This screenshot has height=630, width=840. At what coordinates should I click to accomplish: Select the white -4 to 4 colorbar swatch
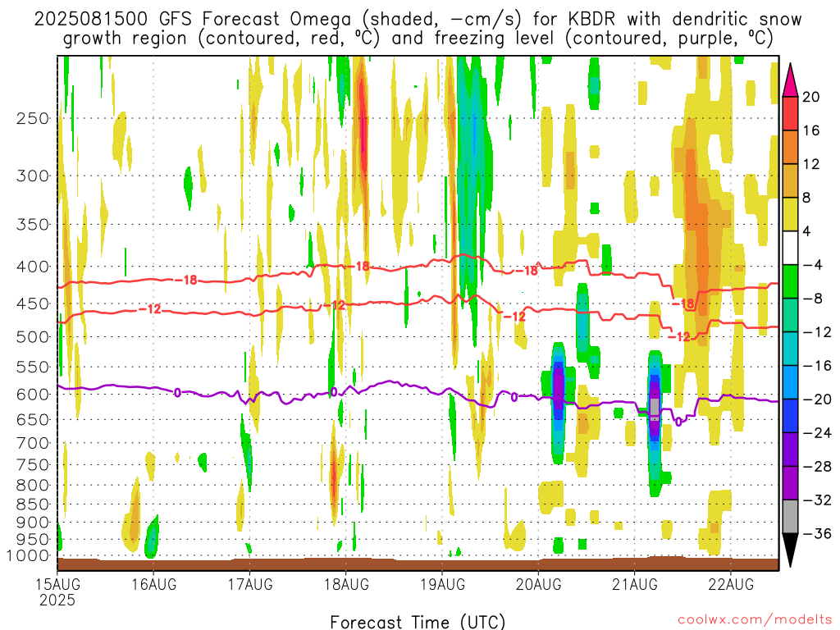pos(790,248)
